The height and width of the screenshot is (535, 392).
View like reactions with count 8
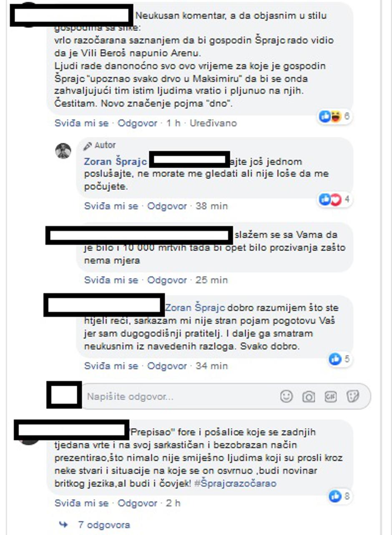click(x=339, y=496)
